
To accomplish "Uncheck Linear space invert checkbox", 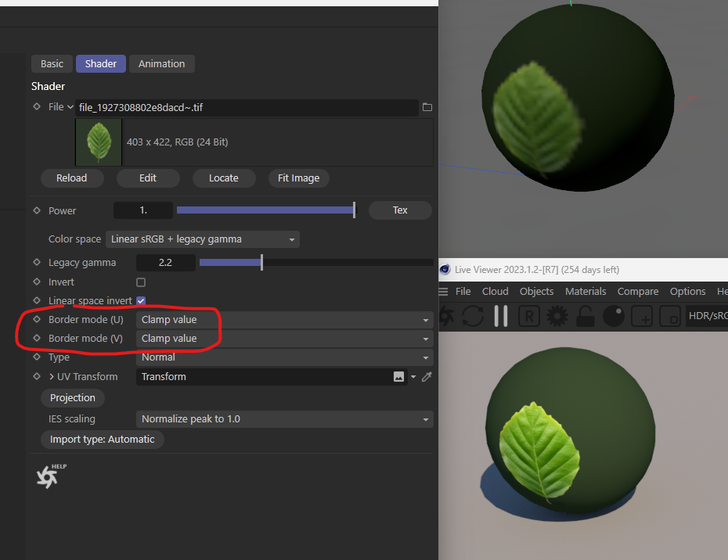I will click(141, 300).
